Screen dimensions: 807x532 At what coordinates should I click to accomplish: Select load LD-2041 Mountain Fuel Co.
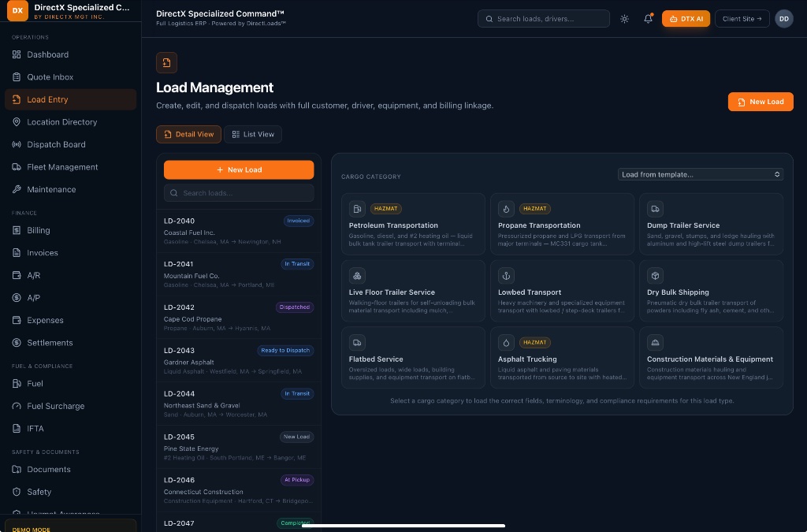[239, 274]
